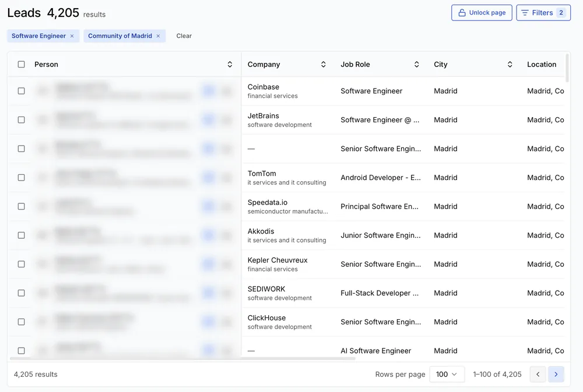Click the ClickHouse company name
This screenshot has height=392, width=583.
pyautogui.click(x=266, y=318)
